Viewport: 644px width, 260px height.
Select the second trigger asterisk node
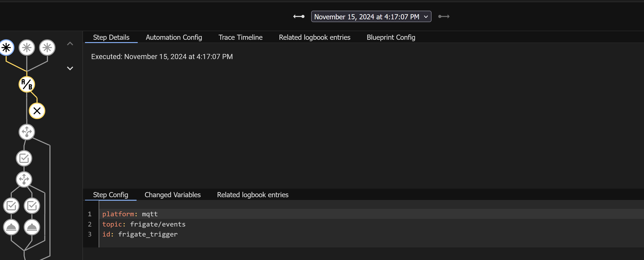27,47
